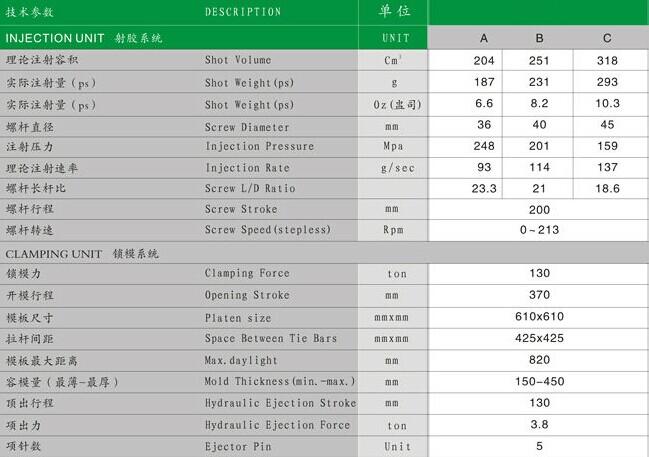The height and width of the screenshot is (457, 649).
Task: Select Platen size value 610x610
Action: pos(539,317)
